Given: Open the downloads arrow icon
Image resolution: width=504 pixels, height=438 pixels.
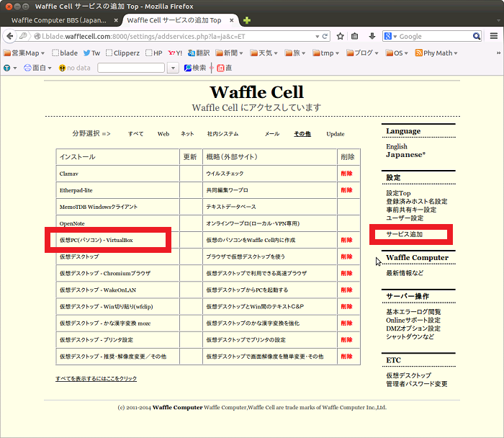Looking at the screenshot, I should click(372, 36).
